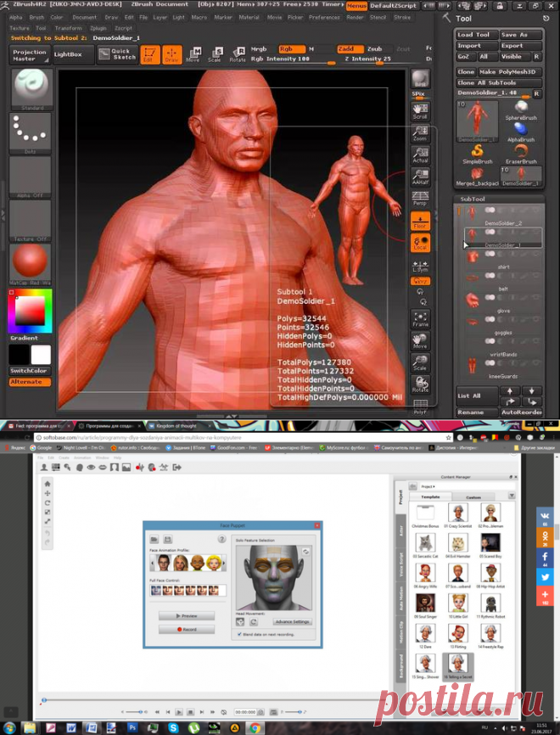560x735 pixels.
Task: Click the Load Tool button
Action: coord(476,35)
